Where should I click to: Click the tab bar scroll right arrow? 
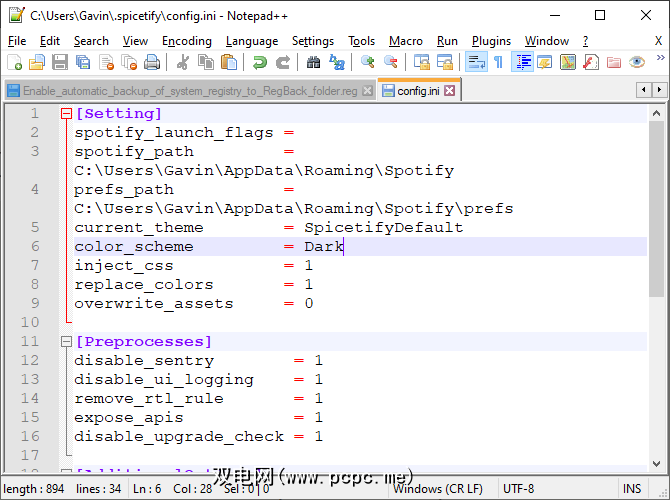point(658,91)
